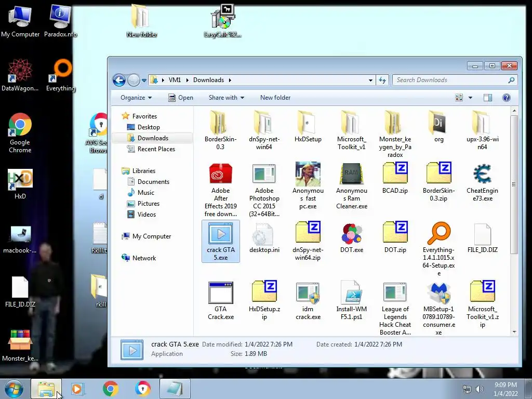Select the Everything-1.4.1.1015 setup file
Screen dimensions: 532x399
pos(438,249)
